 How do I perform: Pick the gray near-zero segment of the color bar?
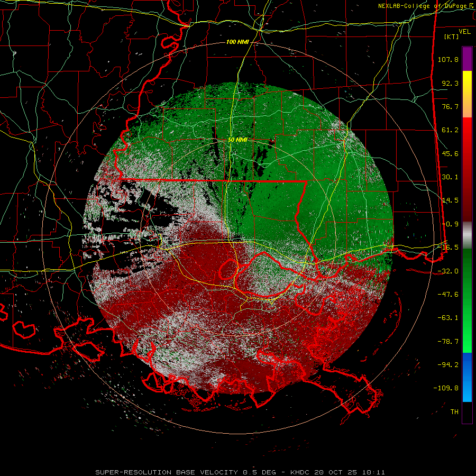tap(467, 235)
